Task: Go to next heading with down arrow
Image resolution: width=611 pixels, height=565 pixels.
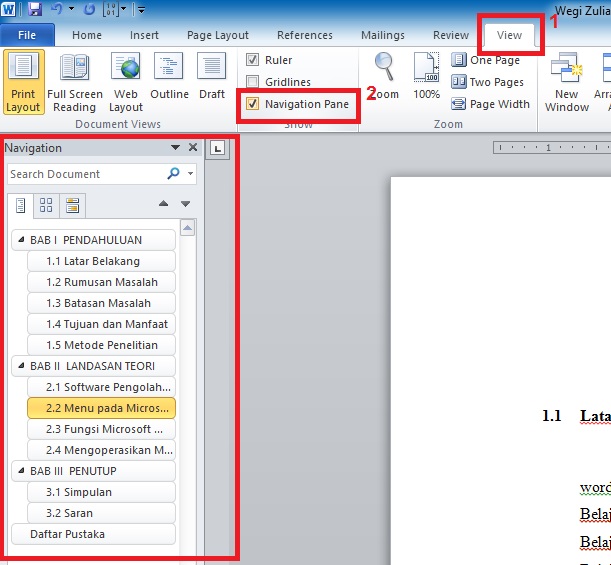Action: [x=185, y=203]
